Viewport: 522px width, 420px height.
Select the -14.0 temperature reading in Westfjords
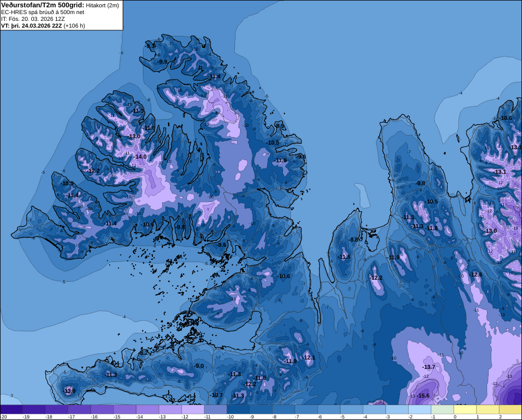coord(140,157)
